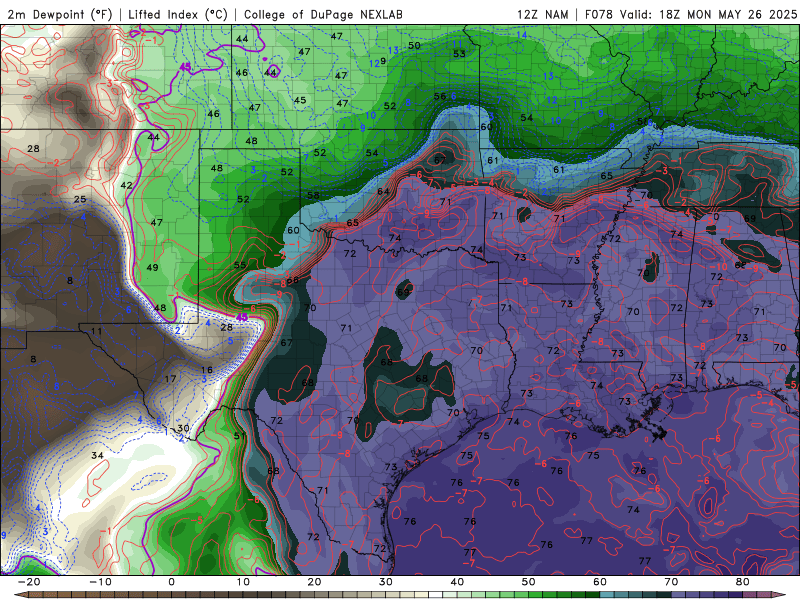
Task: Click the '12Z NAM' model run label
Action: click(542, 14)
